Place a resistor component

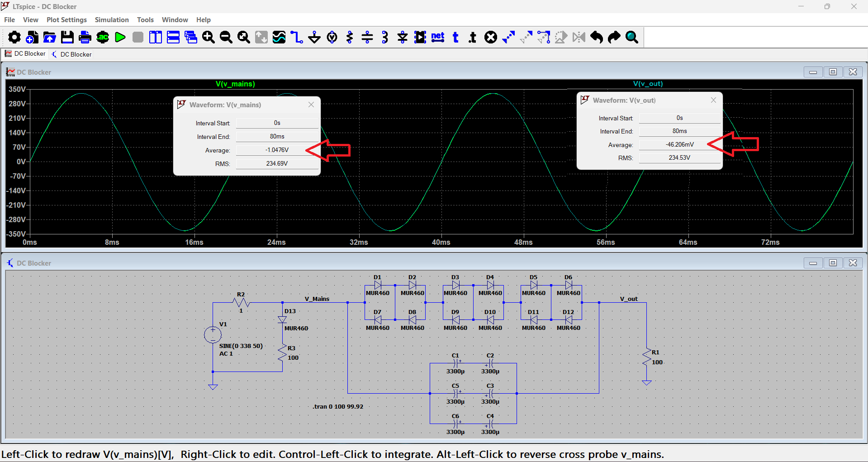click(x=350, y=37)
